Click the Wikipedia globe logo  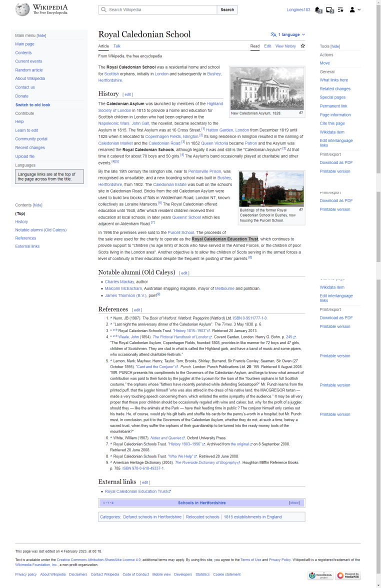pyautogui.click(x=22, y=9)
